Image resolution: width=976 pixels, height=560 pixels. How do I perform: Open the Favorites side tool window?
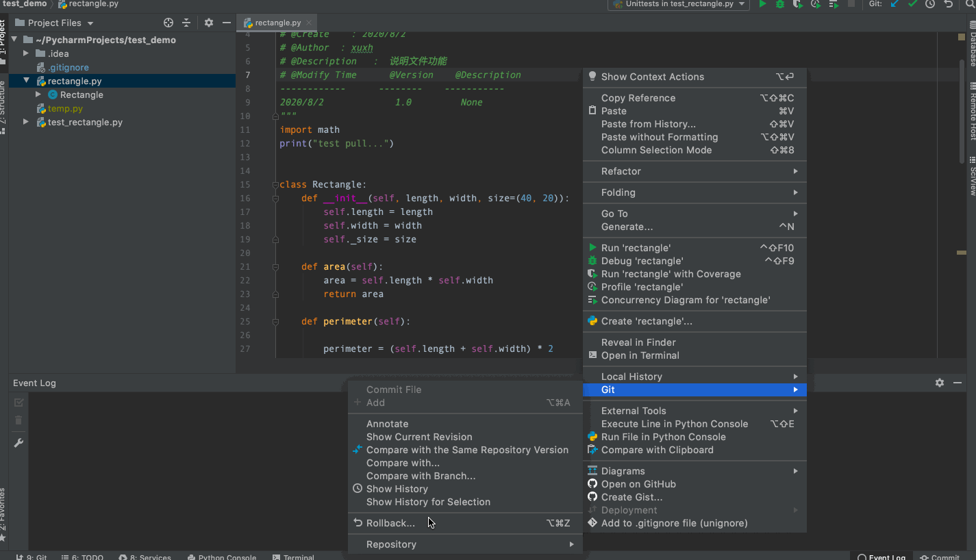point(3,513)
